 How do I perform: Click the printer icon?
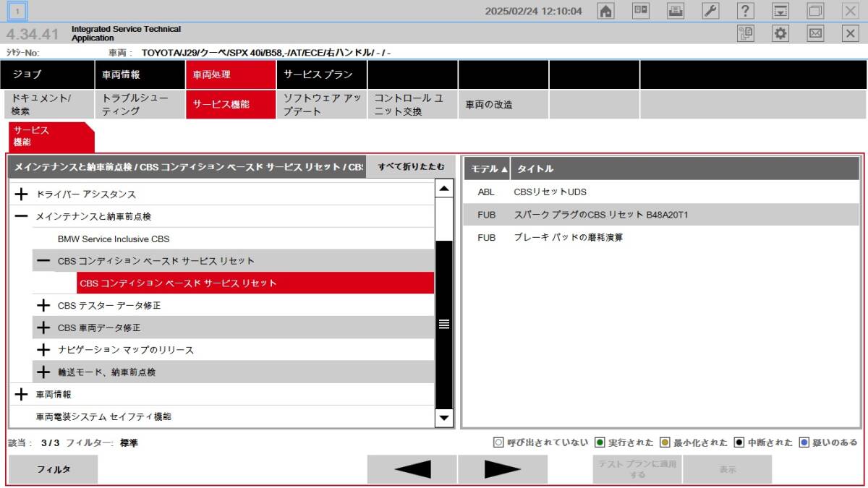point(676,11)
